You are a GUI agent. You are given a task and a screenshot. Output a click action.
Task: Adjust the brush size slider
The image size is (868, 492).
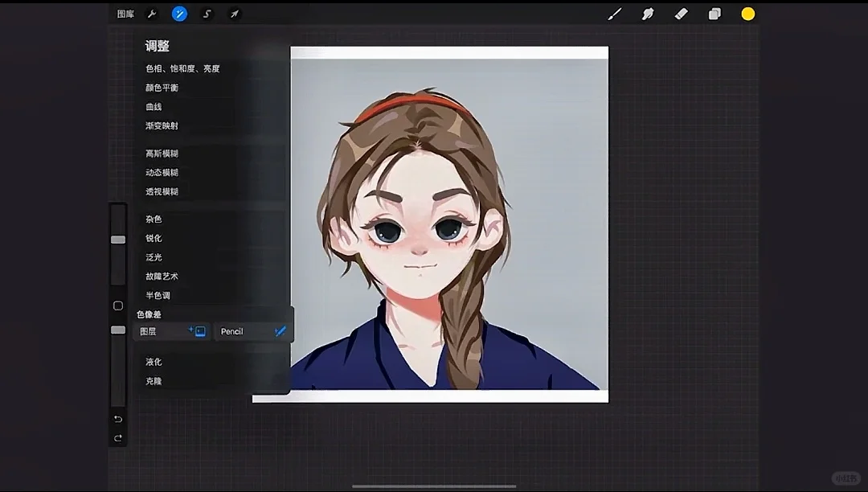point(117,239)
